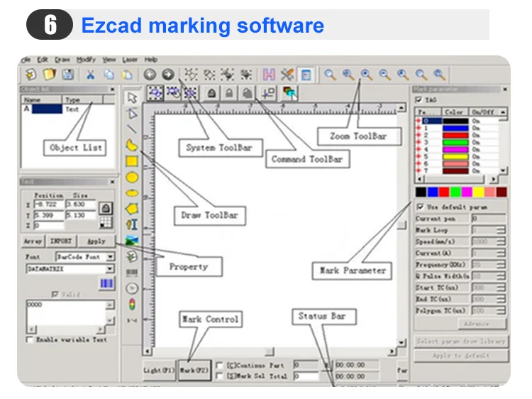Open the Draw menu
This screenshot has width=532, height=399.
62,60
